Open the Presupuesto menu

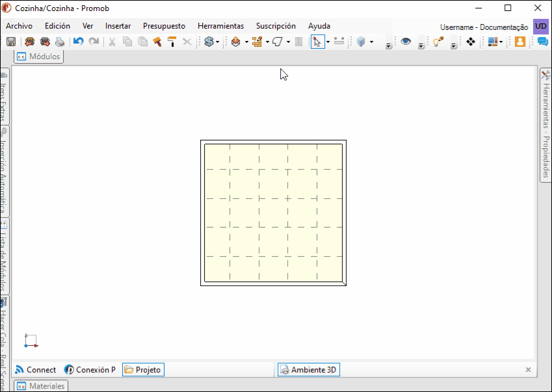click(164, 26)
